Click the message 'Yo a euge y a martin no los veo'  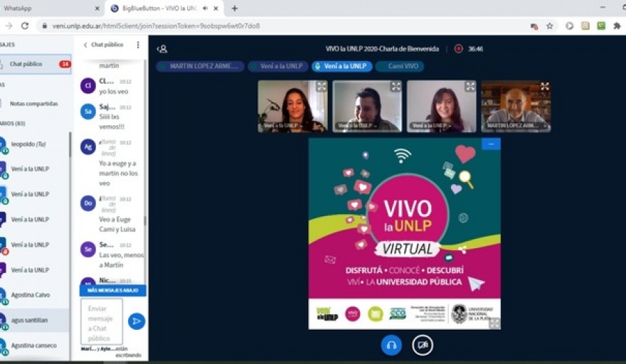click(119, 173)
